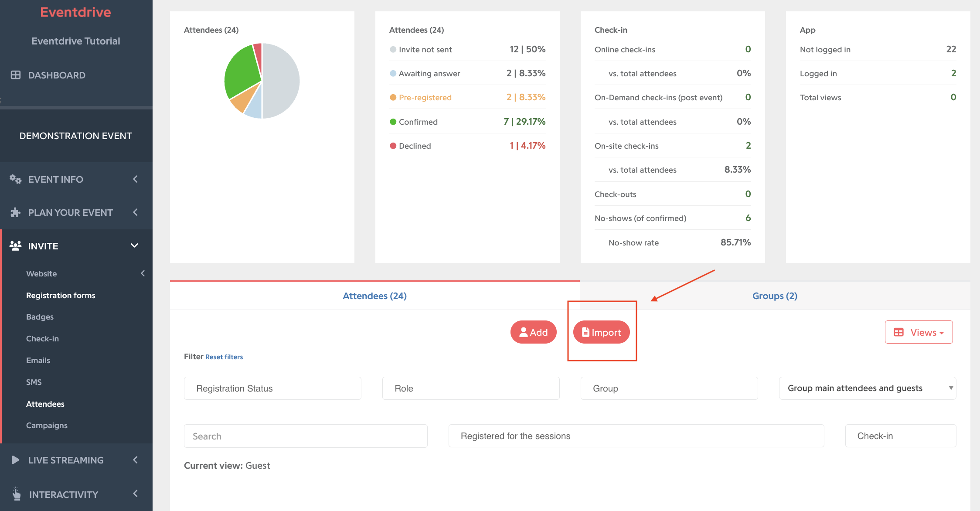Click the Reset filters link

coord(224,357)
